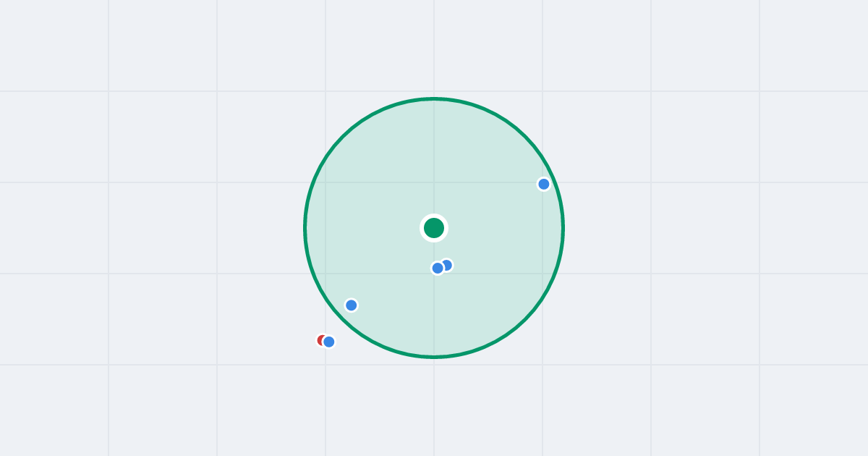Select the blue dot near the circle's right edge

[x=544, y=184]
